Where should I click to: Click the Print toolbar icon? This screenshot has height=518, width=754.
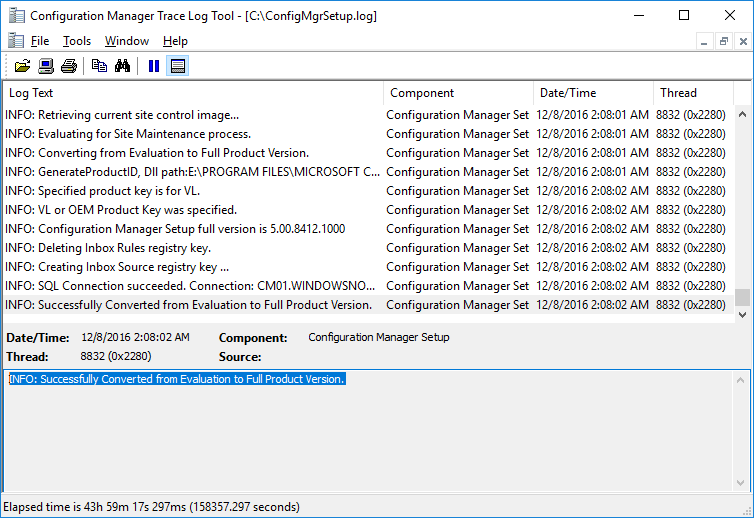[x=69, y=66]
